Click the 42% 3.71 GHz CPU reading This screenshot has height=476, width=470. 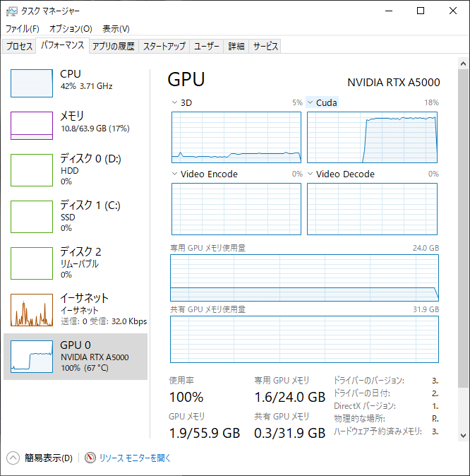[x=87, y=86]
